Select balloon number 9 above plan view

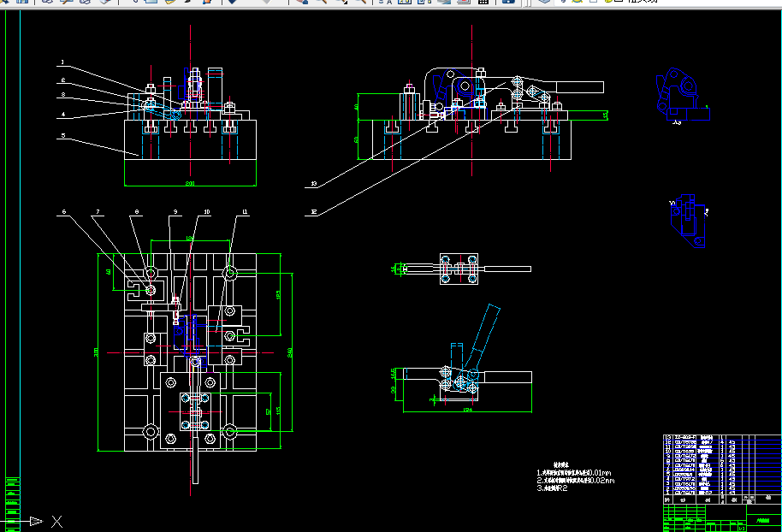click(x=175, y=212)
